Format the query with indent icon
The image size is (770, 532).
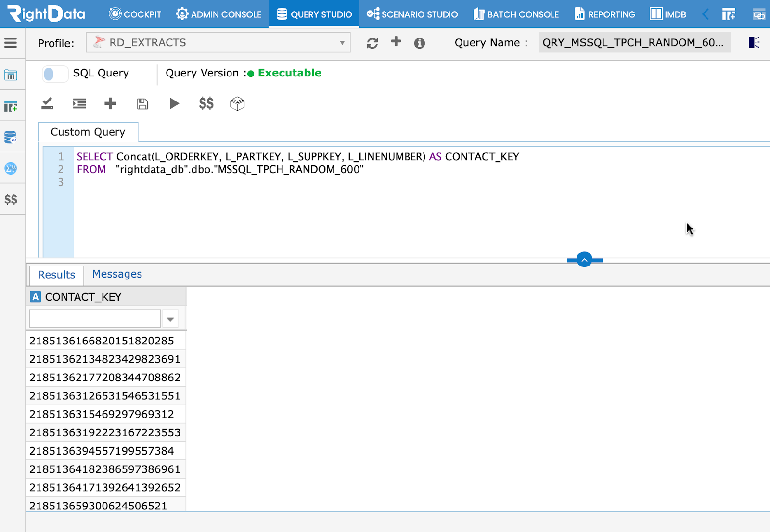click(79, 103)
